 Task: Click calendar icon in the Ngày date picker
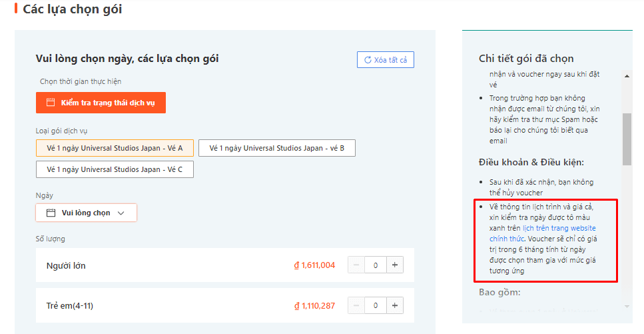tap(51, 213)
